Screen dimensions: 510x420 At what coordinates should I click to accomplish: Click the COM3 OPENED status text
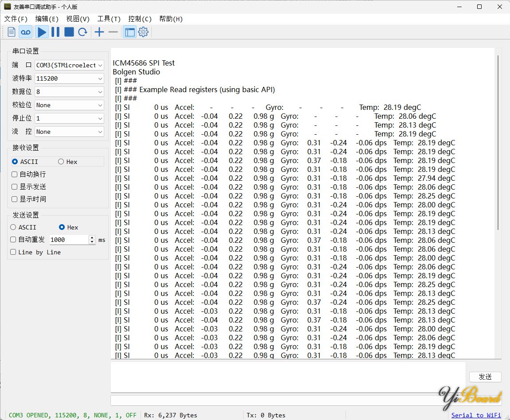(73, 415)
